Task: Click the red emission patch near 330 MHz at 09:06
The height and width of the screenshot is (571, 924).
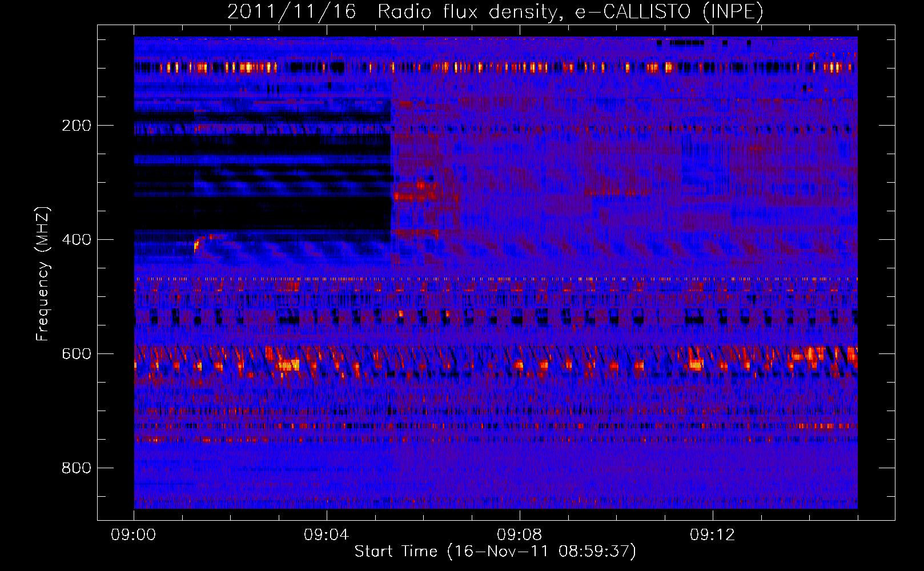Action: click(x=415, y=196)
